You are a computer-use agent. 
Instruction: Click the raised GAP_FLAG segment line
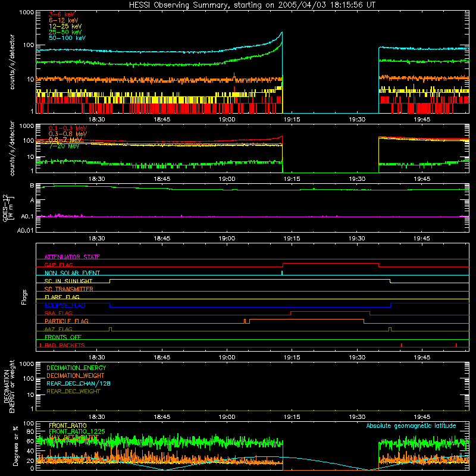pyautogui.click(x=331, y=264)
